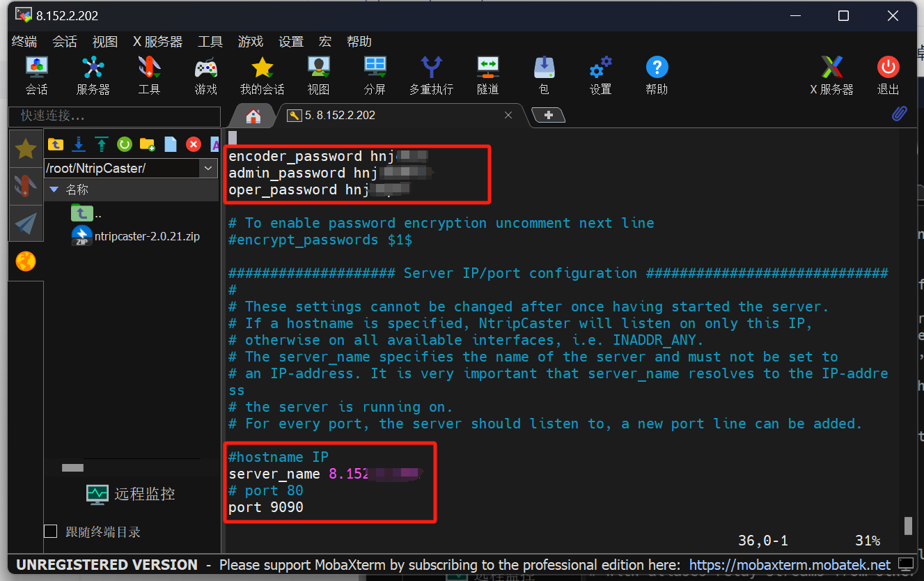Screen dimensions: 924x581
Task: Open the 会话 (Session) toolbar icon
Action: tap(37, 75)
